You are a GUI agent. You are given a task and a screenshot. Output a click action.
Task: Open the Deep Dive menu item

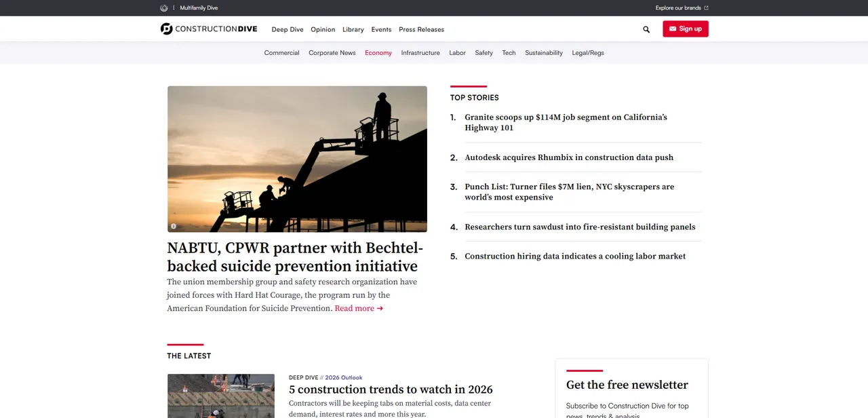[x=288, y=29]
